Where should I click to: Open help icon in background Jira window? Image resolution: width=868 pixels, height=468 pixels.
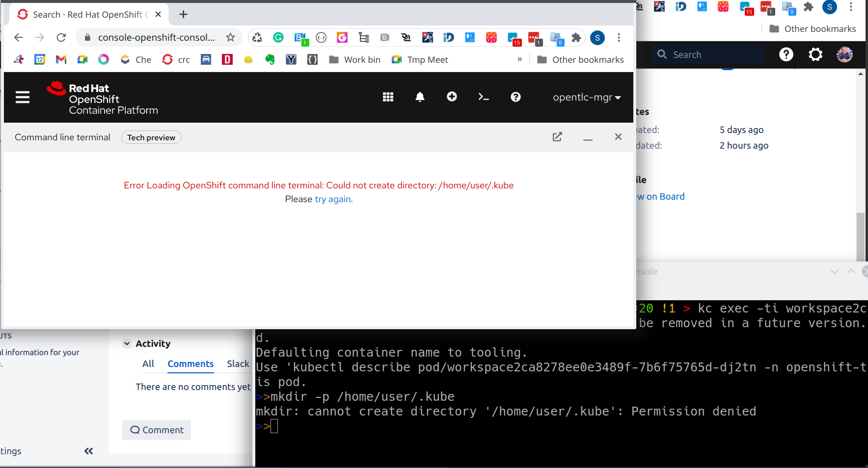click(x=786, y=54)
